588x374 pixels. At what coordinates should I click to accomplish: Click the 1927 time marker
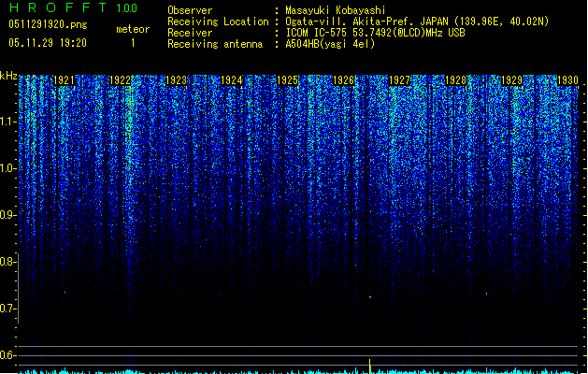[x=400, y=80]
